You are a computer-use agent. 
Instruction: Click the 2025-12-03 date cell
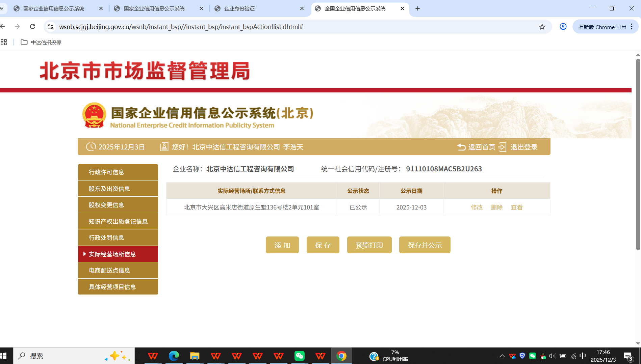click(411, 207)
